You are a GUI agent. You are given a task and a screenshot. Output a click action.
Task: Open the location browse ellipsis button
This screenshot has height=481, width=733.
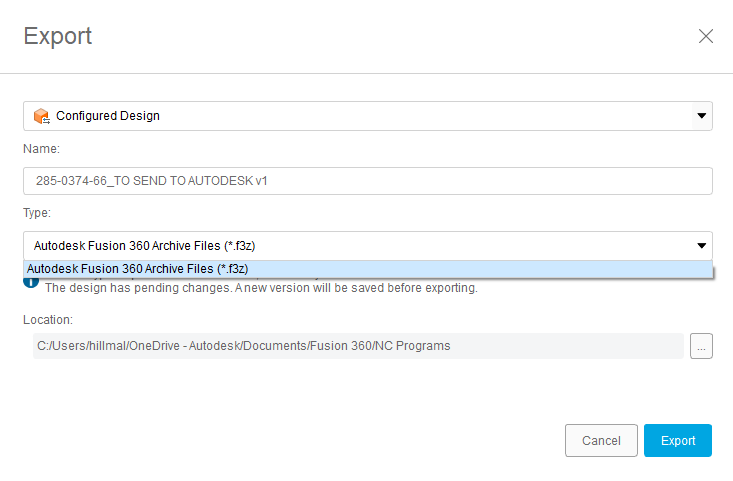click(701, 347)
